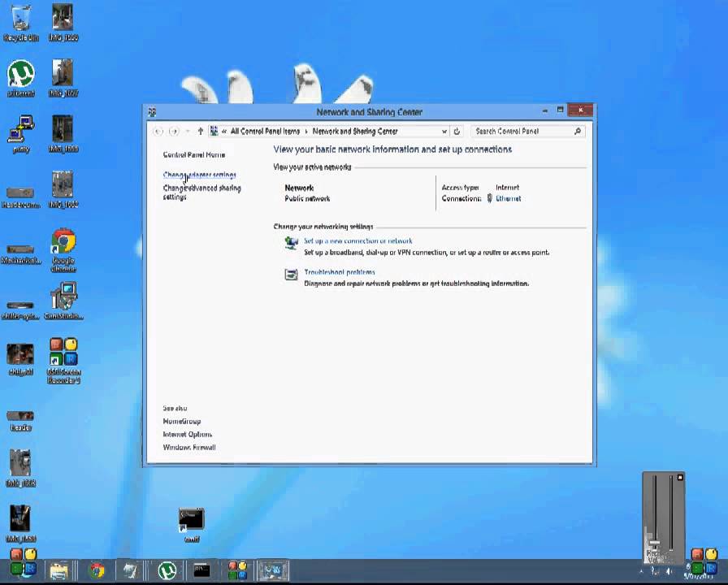The width and height of the screenshot is (728, 585).
Task: Click the left vertical slider in the gray overlay
Action: click(x=655, y=513)
